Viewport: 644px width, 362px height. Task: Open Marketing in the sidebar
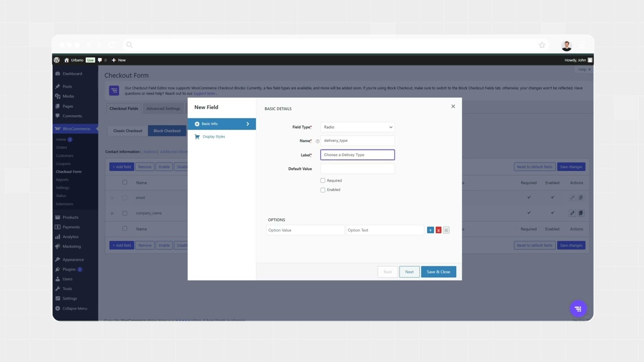click(x=71, y=246)
